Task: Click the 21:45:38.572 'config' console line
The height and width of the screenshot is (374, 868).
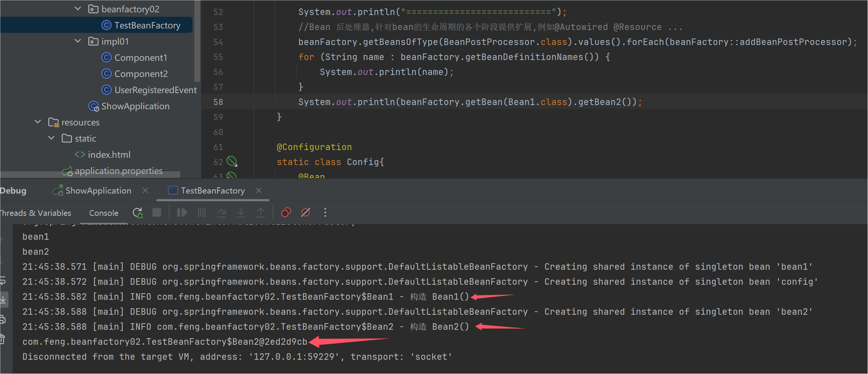Action: (420, 281)
